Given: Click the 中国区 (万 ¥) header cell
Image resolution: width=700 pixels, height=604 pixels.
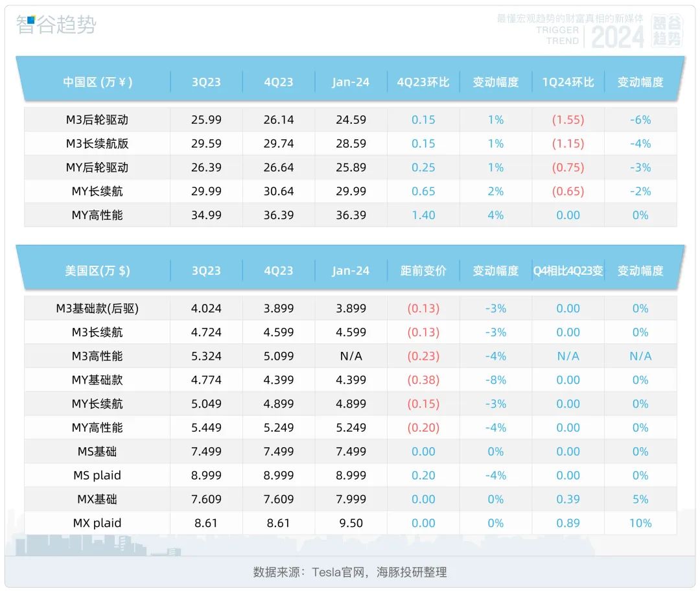Looking at the screenshot, I should (97, 82).
